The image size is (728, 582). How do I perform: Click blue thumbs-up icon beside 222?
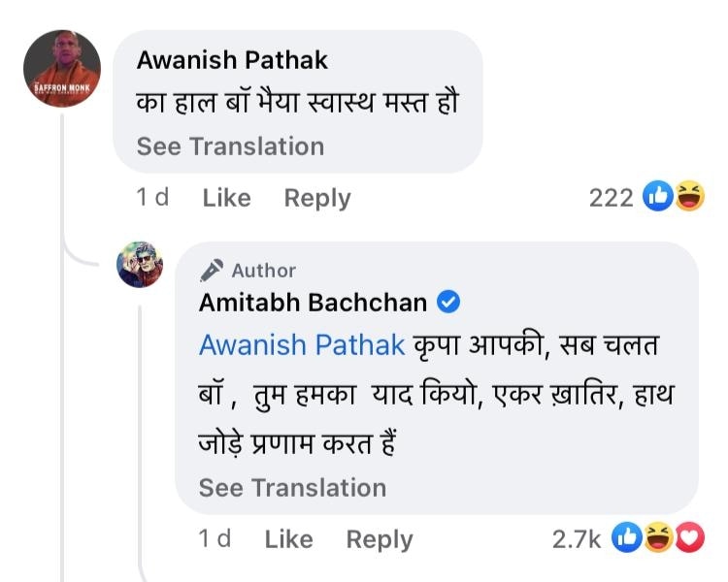point(659,198)
